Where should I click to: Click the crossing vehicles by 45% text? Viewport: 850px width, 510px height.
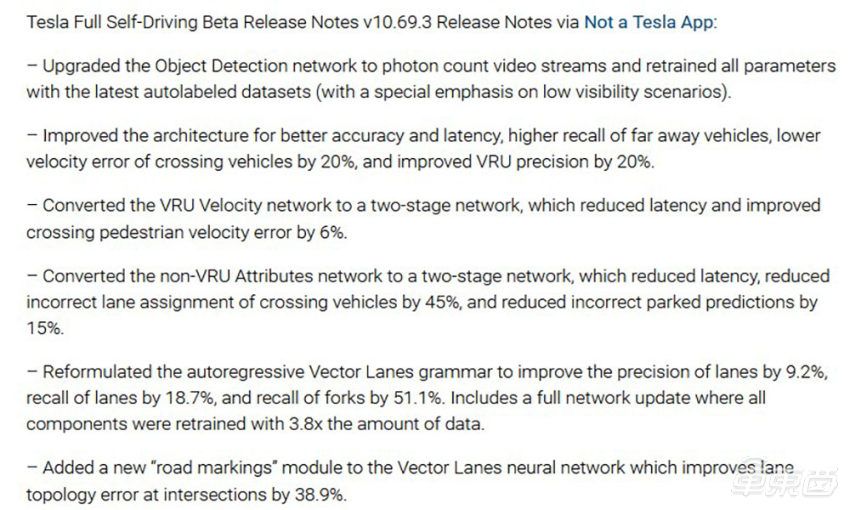click(x=358, y=302)
